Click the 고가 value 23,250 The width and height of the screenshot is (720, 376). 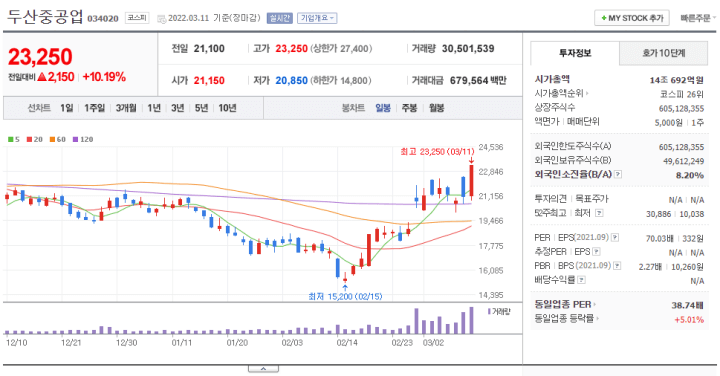[292, 49]
